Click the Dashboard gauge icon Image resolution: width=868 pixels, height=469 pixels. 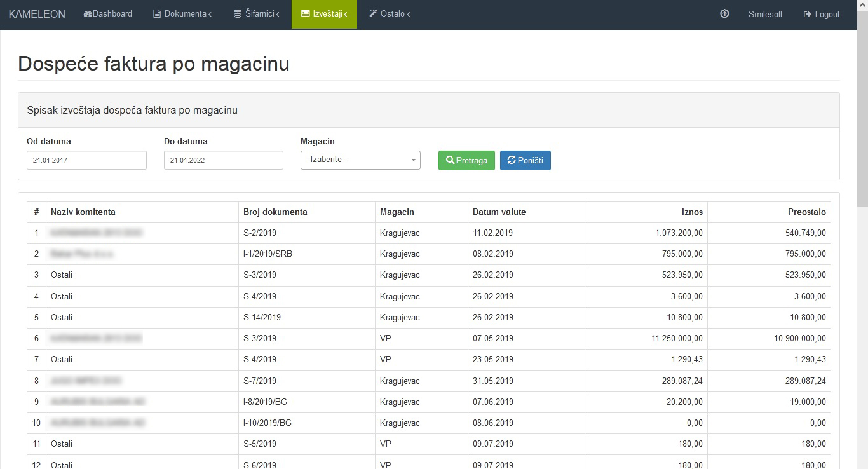click(x=88, y=14)
